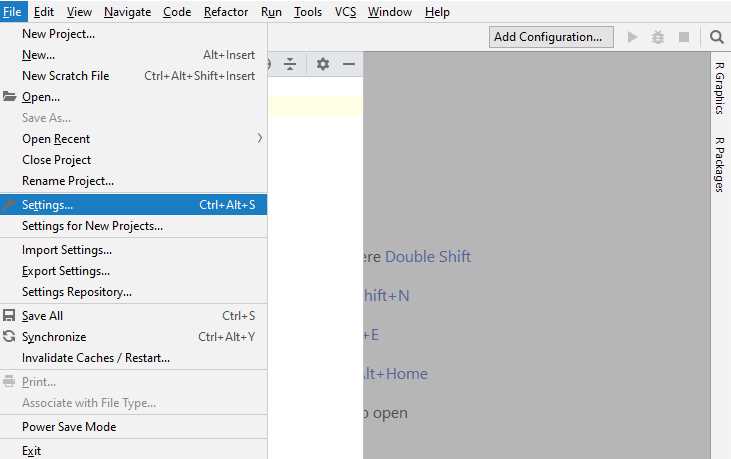731x459 pixels.
Task: Expand the Open Recent submenu arrow
Action: [260, 138]
